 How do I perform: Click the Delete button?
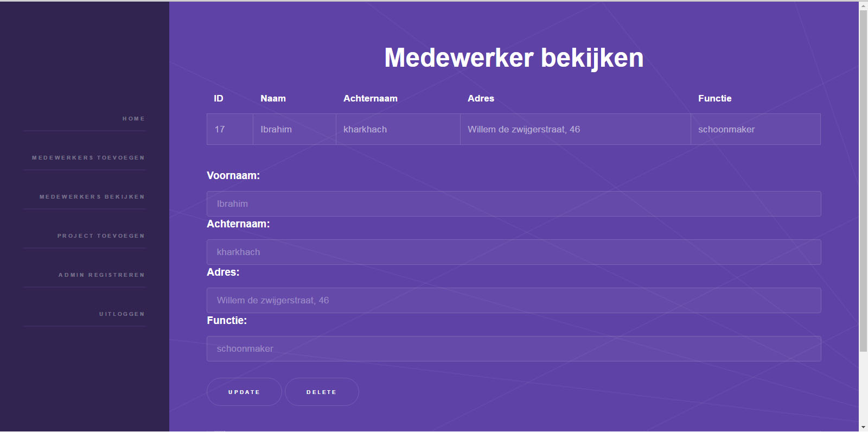pyautogui.click(x=322, y=392)
